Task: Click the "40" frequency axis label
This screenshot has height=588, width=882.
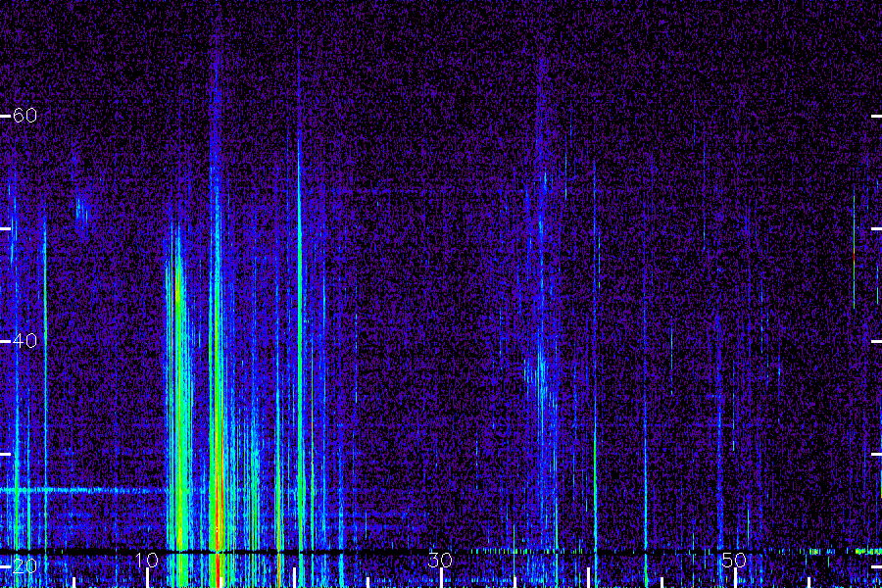Action: click(24, 340)
